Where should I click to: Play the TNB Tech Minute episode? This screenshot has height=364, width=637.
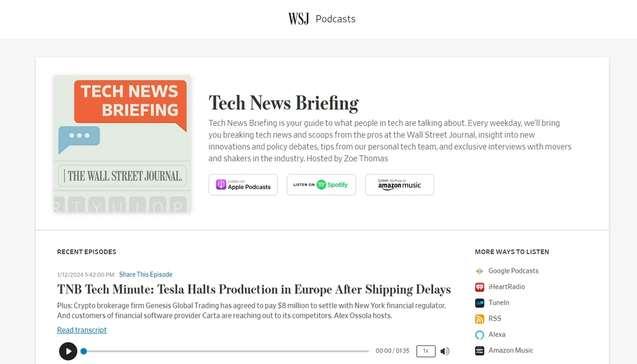[x=68, y=351]
